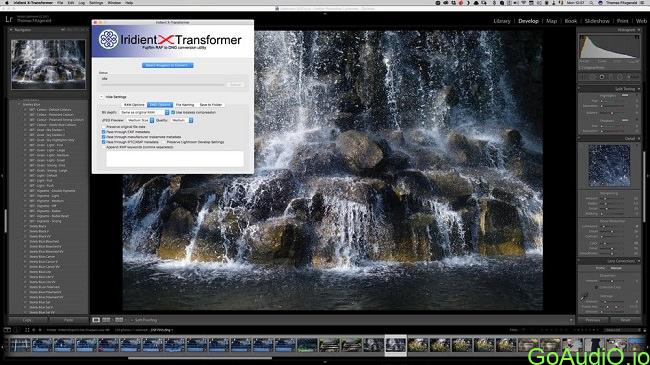Select the Spot Removal tool

pyautogui.click(x=593, y=77)
